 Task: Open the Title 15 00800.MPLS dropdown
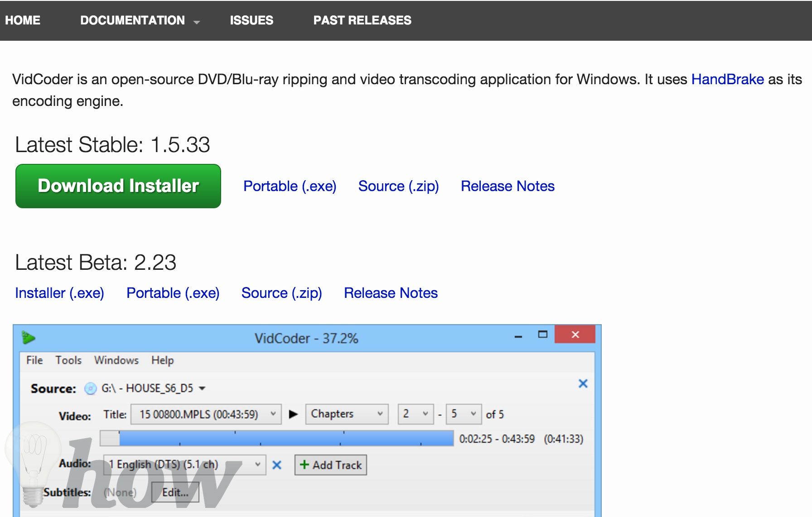[x=206, y=414]
